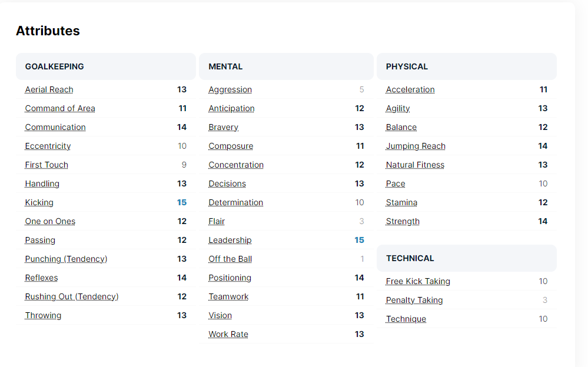Select the Kicking attribute link
The image size is (588, 367).
pos(39,202)
